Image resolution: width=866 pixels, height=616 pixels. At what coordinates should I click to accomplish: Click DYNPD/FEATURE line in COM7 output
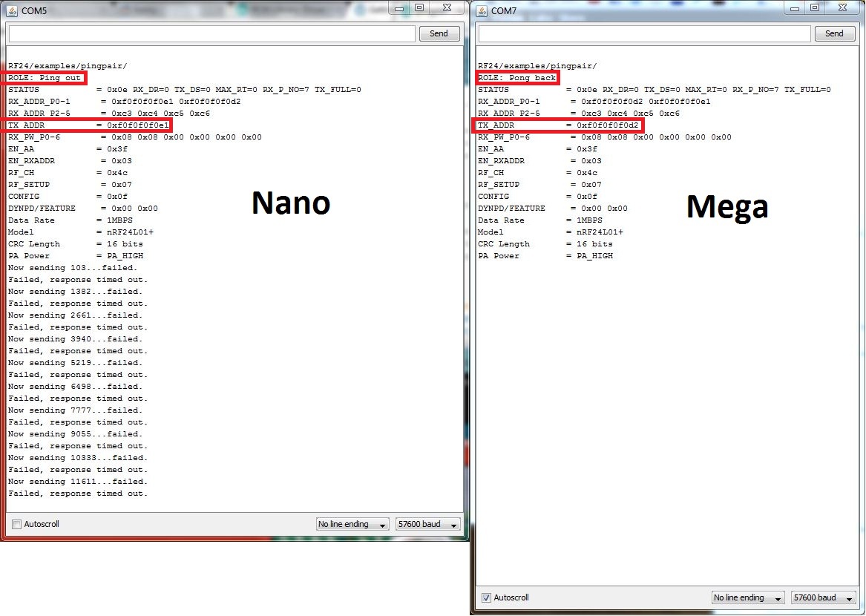tap(553, 209)
